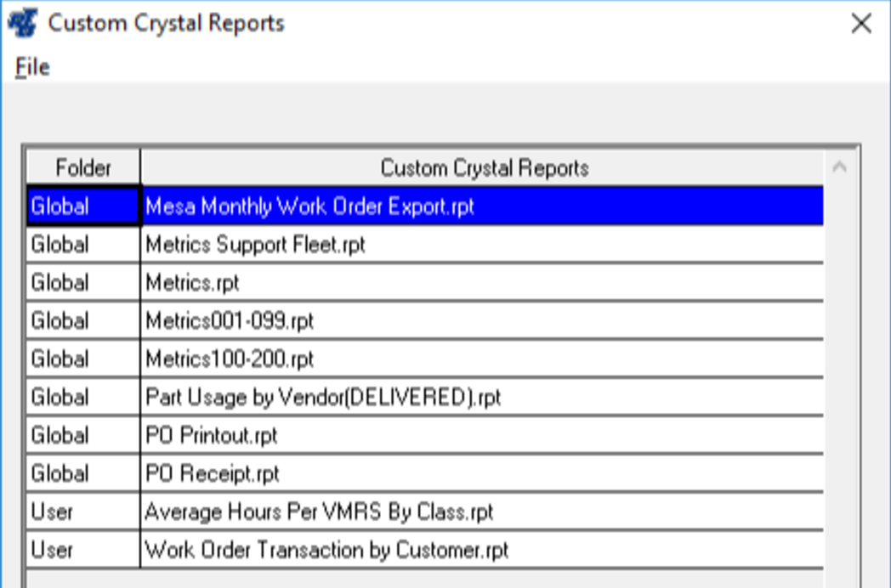The height and width of the screenshot is (588, 891).
Task: Select the Metrics Support Fleet.rpt report
Action: pyautogui.click(x=255, y=245)
